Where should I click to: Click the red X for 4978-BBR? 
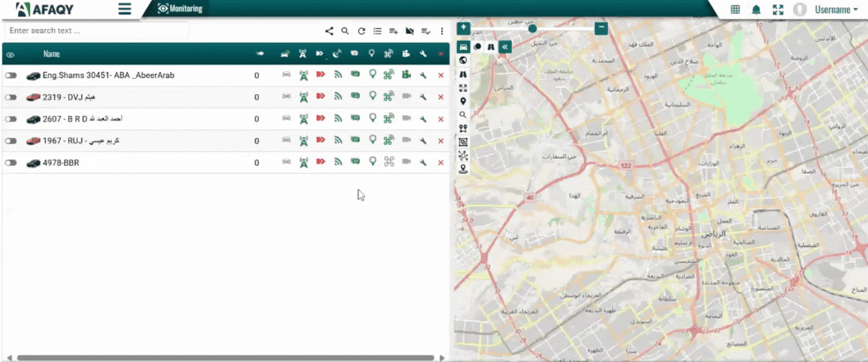tap(441, 163)
